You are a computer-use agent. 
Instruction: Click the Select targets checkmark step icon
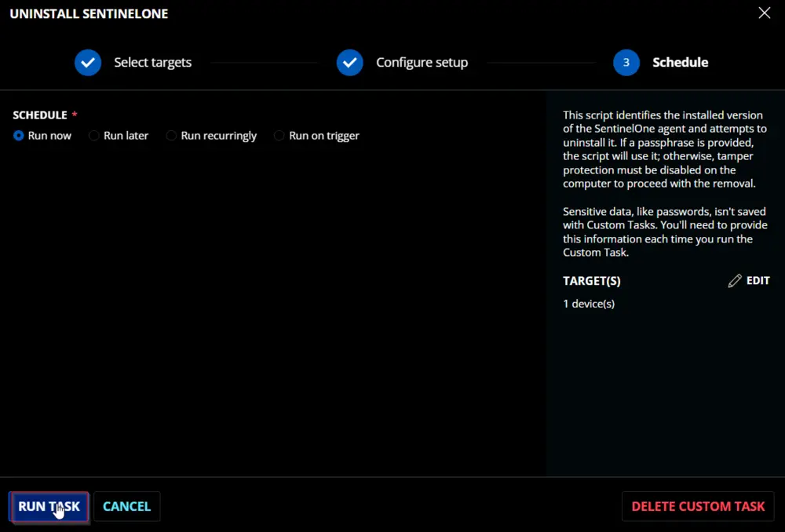88,63
